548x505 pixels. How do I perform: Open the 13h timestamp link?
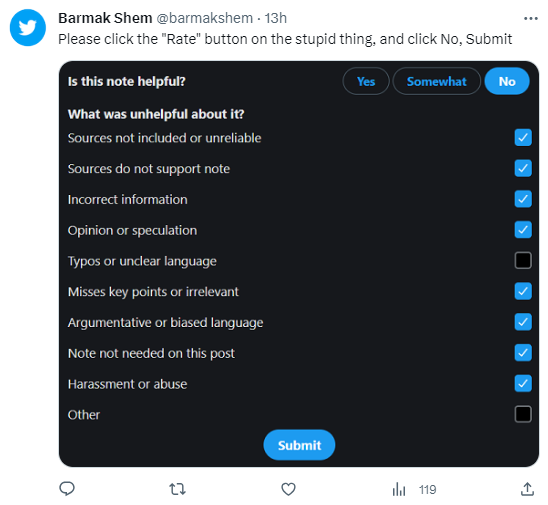point(275,18)
